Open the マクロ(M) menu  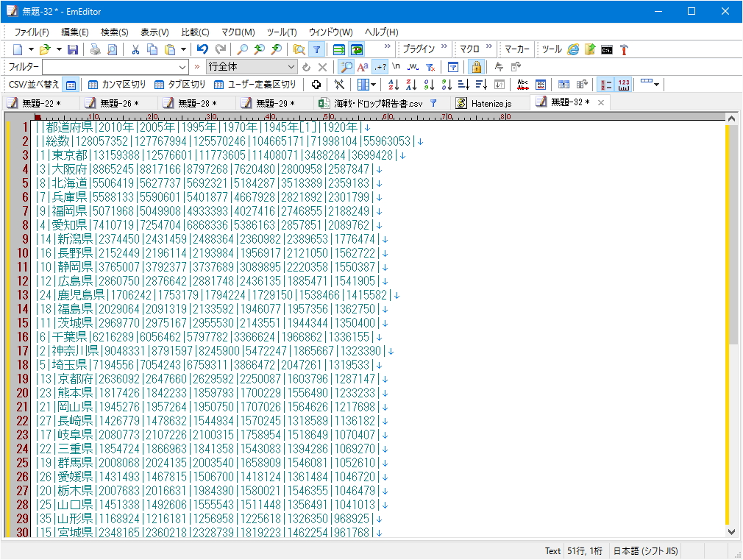(238, 32)
